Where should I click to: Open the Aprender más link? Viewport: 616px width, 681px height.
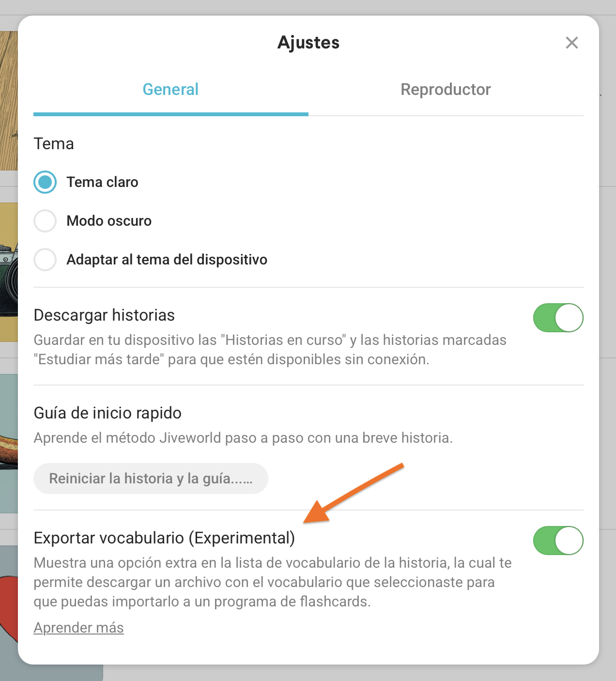(78, 628)
